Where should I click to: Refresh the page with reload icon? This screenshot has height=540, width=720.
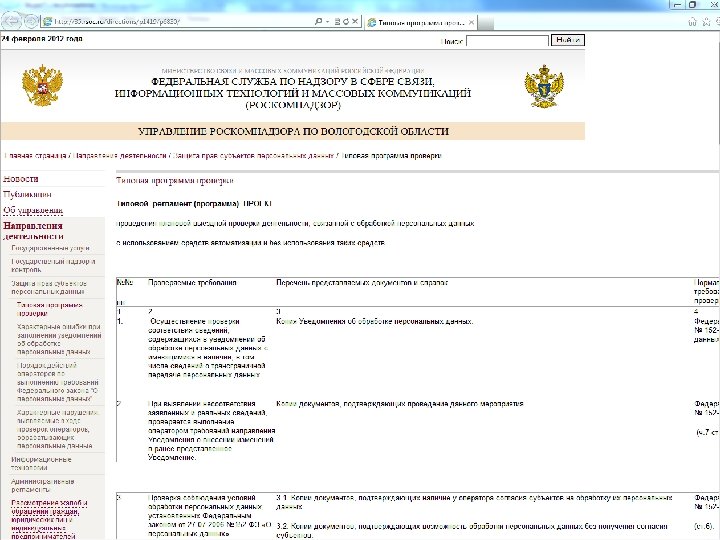[x=346, y=22]
